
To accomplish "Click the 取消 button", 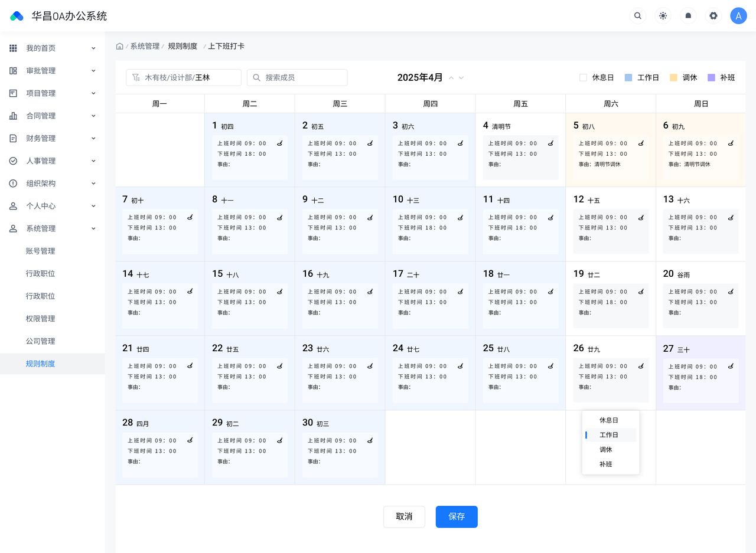I will (x=404, y=516).
